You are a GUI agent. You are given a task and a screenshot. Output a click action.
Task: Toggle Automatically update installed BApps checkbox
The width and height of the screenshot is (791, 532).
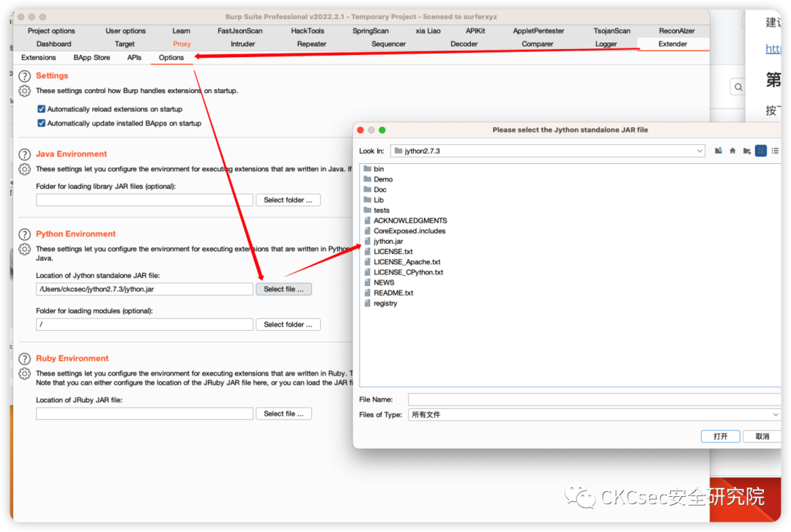click(42, 123)
